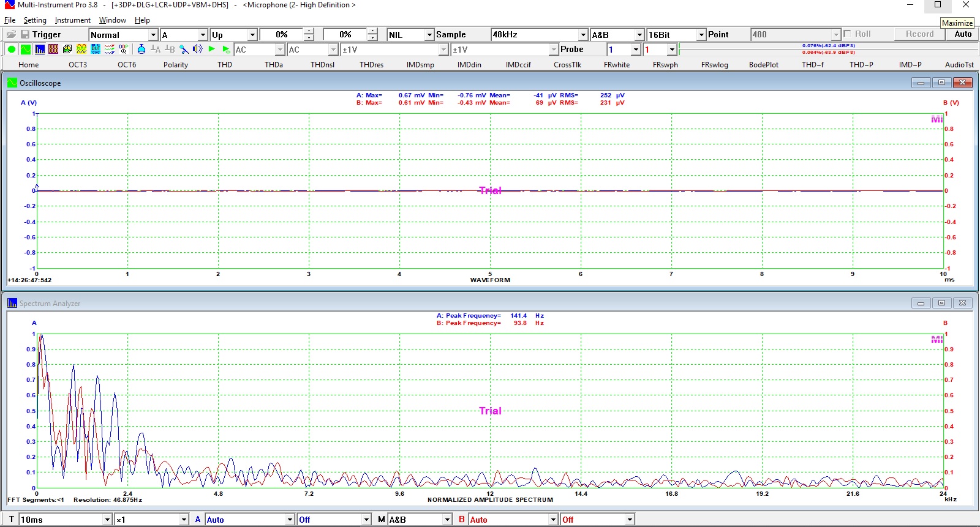Click the Auto button
Screen dimensions: 980x527
pos(963,34)
